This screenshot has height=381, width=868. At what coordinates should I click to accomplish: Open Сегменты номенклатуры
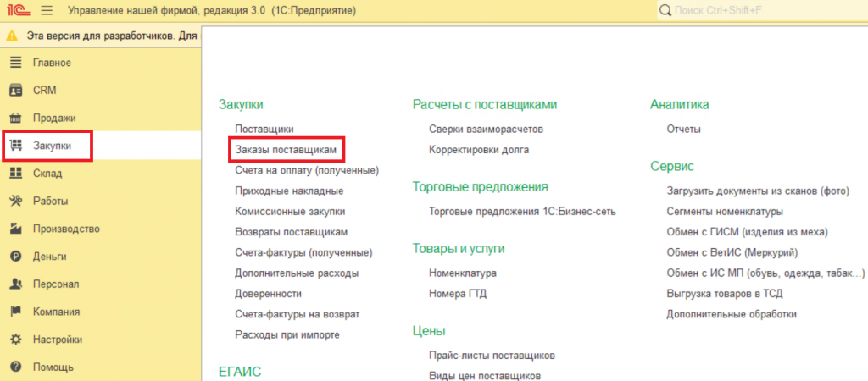pyautogui.click(x=725, y=211)
